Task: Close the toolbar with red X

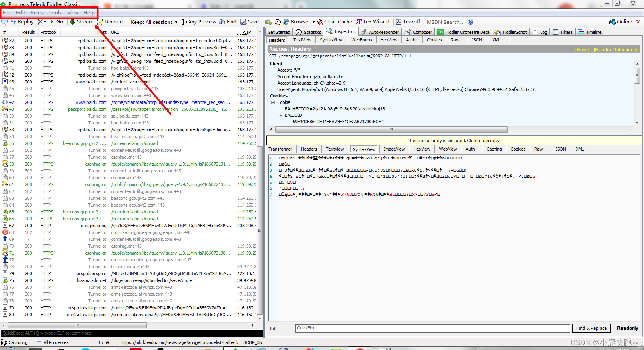Action: (638, 22)
